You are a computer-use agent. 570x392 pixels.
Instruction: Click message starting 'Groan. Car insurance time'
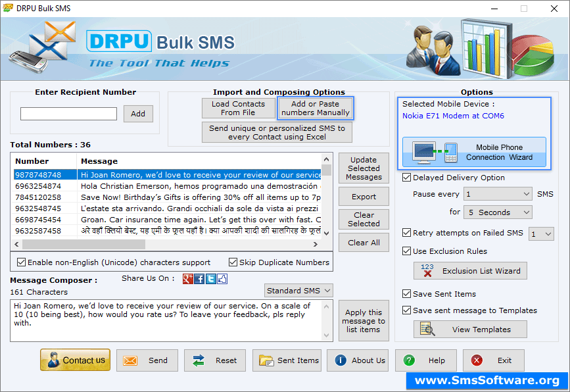click(201, 220)
